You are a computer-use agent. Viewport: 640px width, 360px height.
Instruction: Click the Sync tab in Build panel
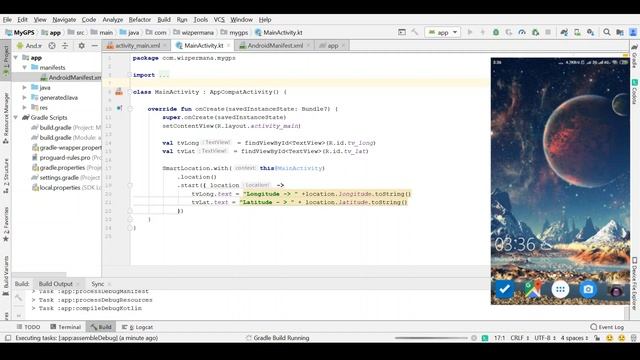98,284
